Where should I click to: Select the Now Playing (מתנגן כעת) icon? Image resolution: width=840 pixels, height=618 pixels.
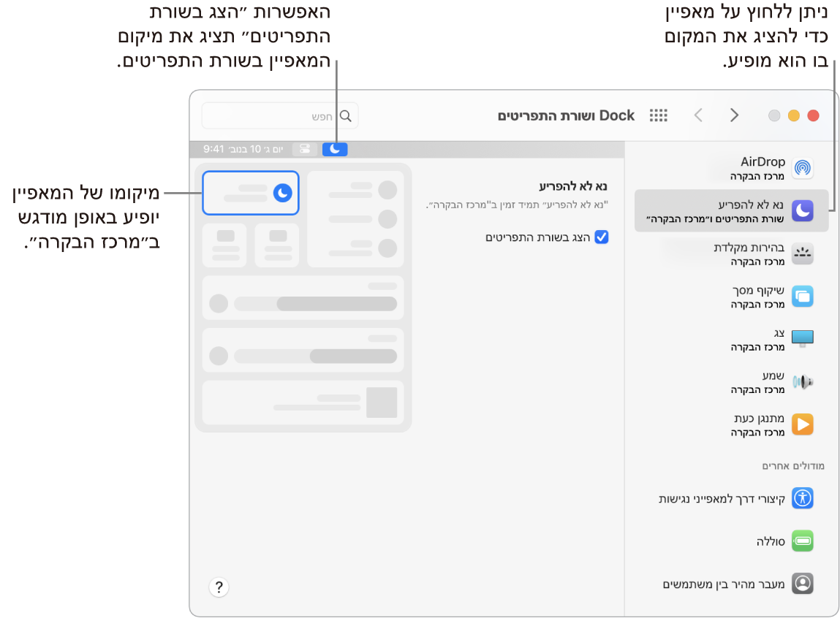(802, 424)
